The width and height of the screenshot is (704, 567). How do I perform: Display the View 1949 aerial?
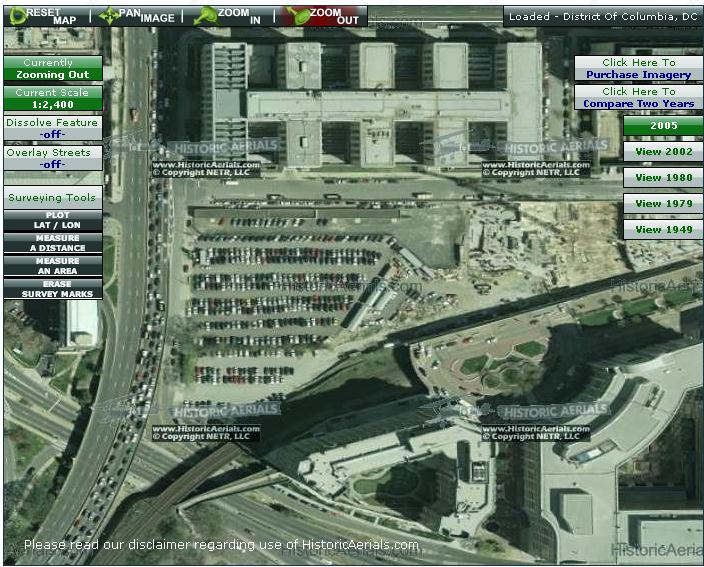[663, 230]
